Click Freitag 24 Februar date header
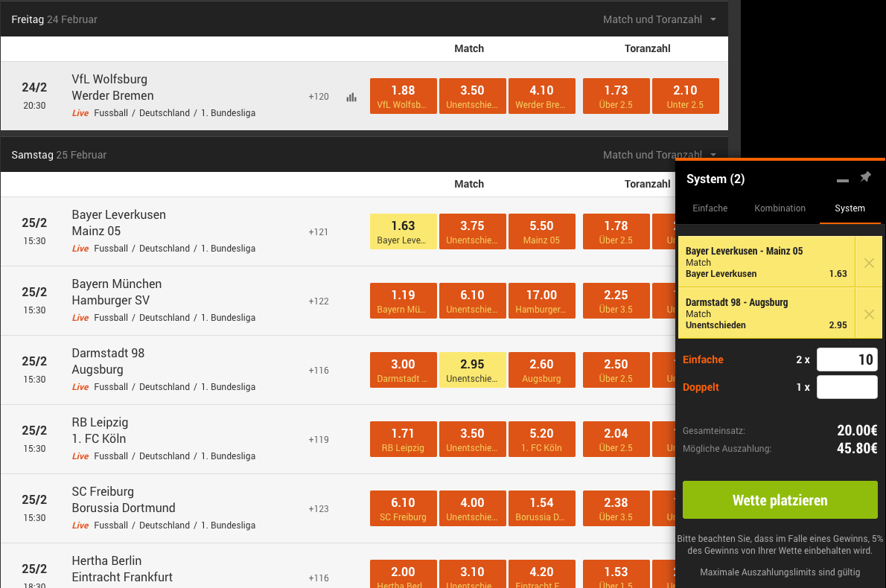 pos(54,19)
